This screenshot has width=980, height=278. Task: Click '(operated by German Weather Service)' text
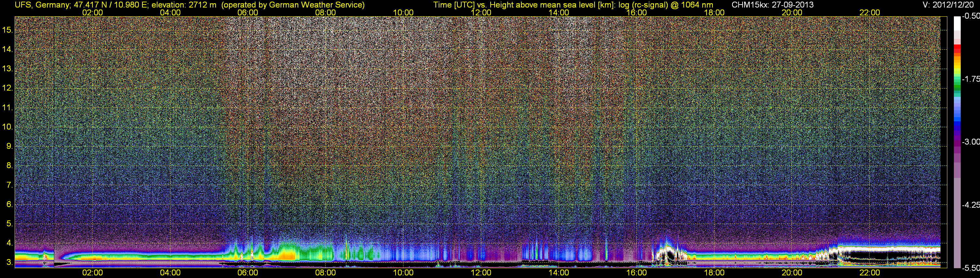coord(293,5)
